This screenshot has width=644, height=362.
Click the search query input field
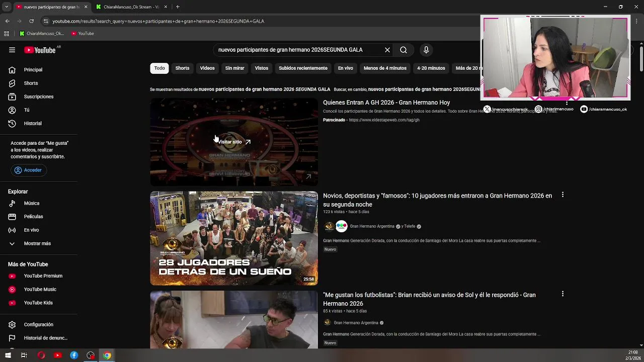297,50
